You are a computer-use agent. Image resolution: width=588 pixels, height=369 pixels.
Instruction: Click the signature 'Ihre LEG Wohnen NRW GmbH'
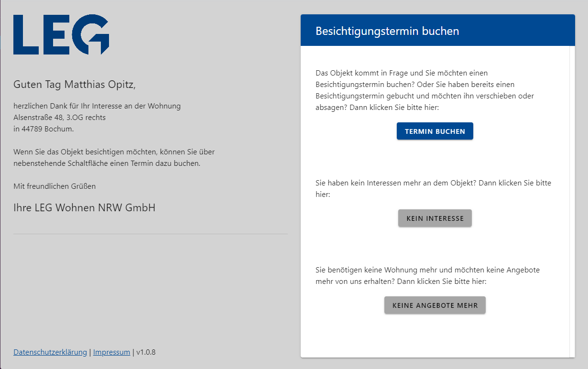[84, 208]
